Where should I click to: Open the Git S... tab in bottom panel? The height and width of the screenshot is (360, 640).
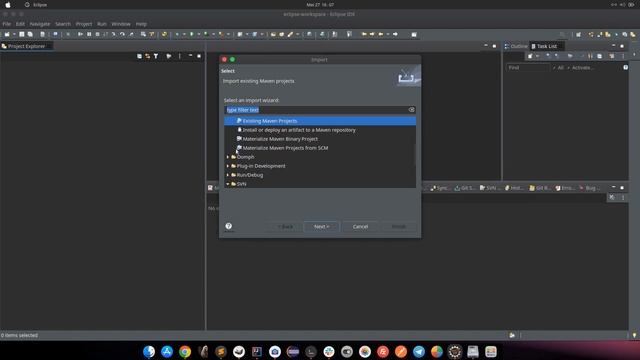[x=464, y=188]
